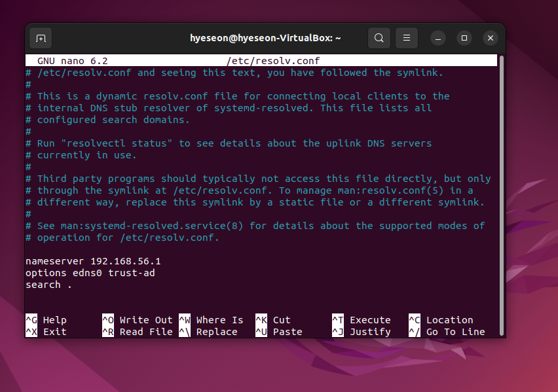This screenshot has height=392, width=558.
Task: Click the ^\ Replace shortcut
Action: pyautogui.click(x=208, y=332)
